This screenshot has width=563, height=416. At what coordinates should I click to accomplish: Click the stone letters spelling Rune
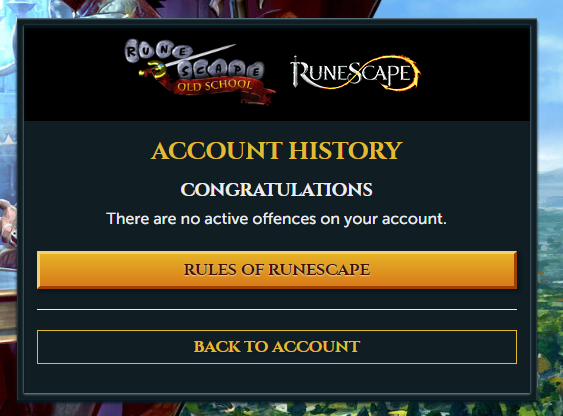pos(157,50)
